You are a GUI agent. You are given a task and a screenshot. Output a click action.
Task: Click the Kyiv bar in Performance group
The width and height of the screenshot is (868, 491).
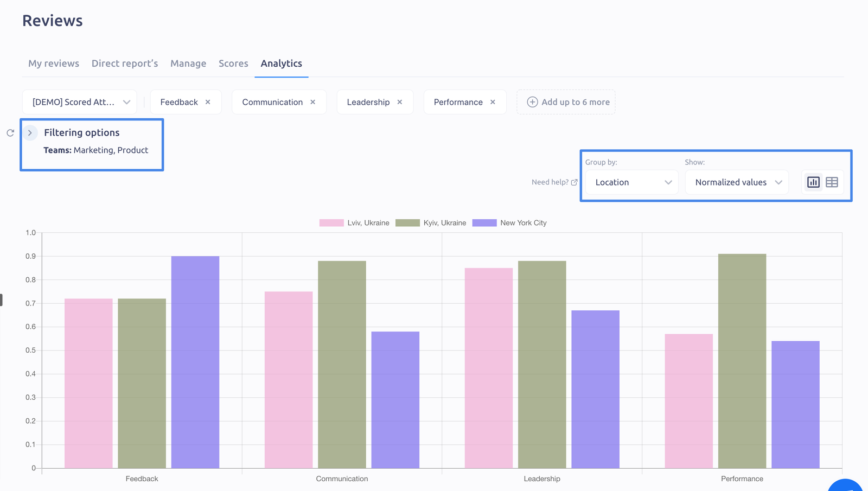pos(742,361)
